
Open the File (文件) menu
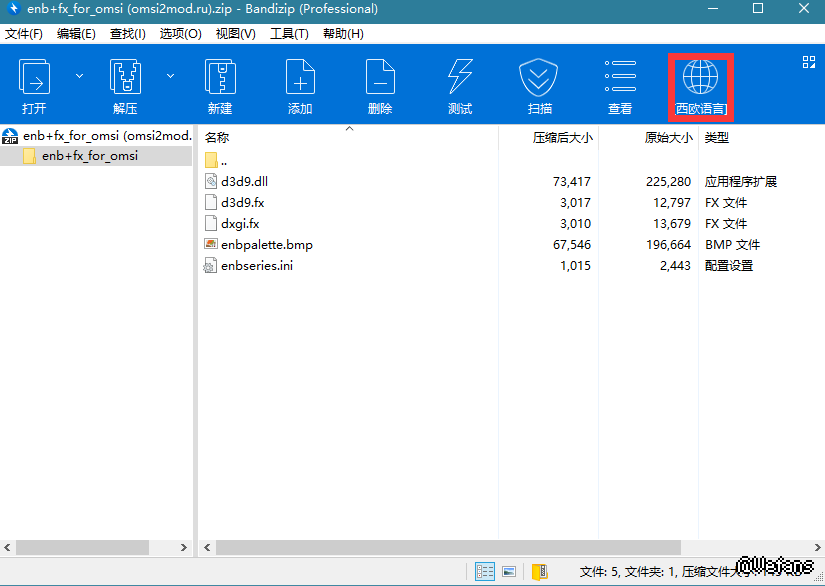[x=24, y=34]
